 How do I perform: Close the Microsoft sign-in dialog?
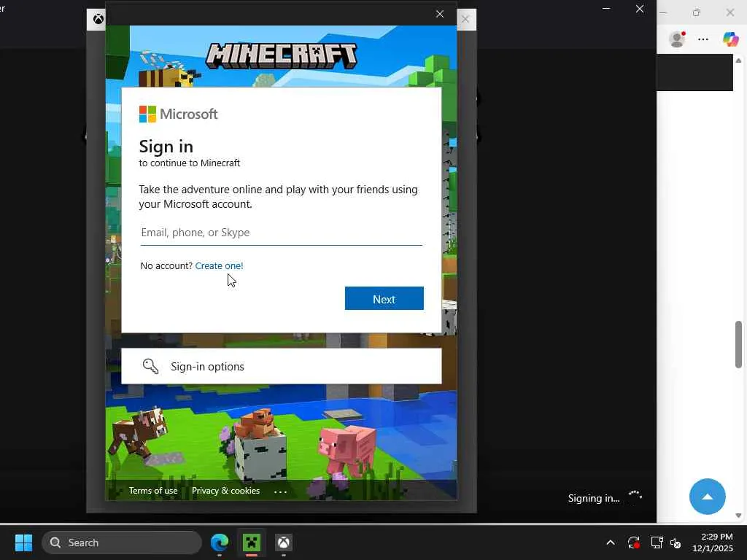point(440,14)
